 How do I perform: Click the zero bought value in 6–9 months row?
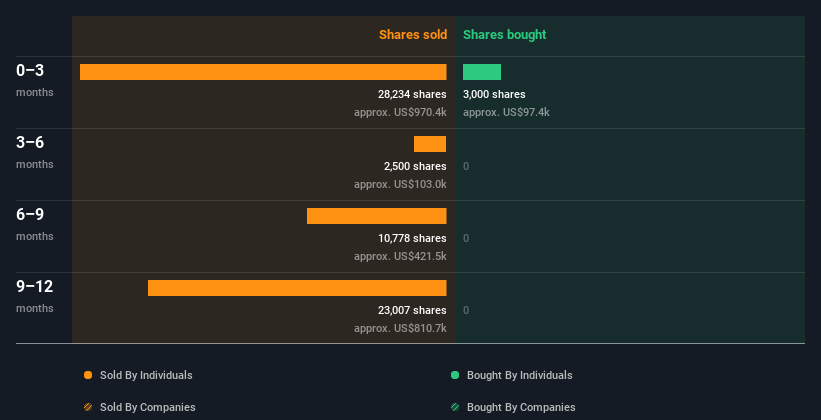coord(466,238)
